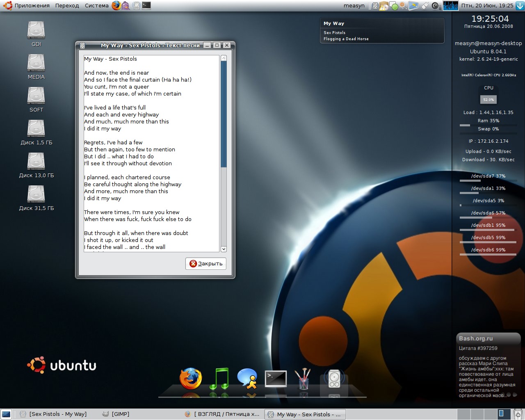Viewport: 525px width, 420px height.
Task: Click the 'IP : 172.16.2.174' line
Action: [x=488, y=141]
